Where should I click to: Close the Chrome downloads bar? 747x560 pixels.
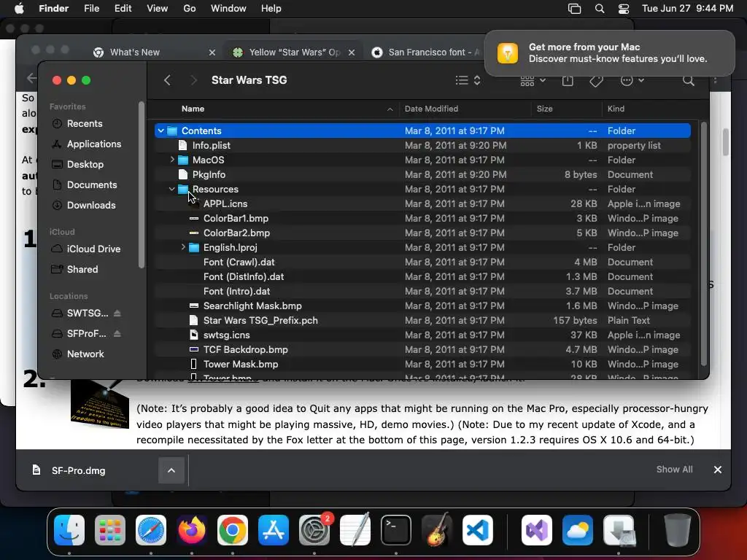(718, 470)
